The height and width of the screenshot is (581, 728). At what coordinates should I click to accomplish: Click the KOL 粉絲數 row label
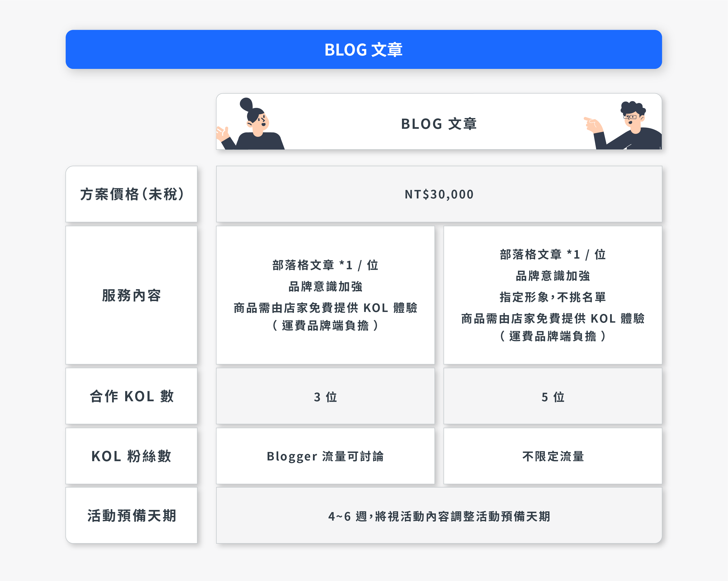click(131, 456)
